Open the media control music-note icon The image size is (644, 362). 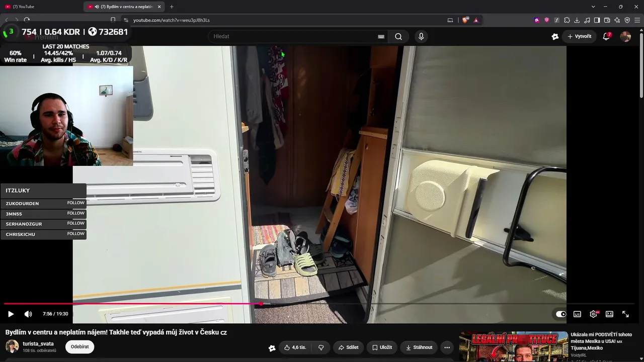[587, 20]
